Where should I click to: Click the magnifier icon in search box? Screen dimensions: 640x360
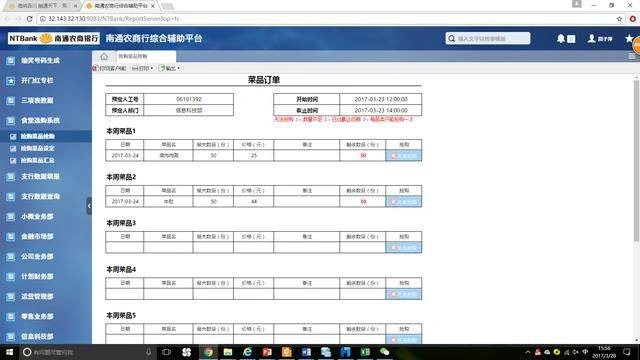tap(451, 38)
